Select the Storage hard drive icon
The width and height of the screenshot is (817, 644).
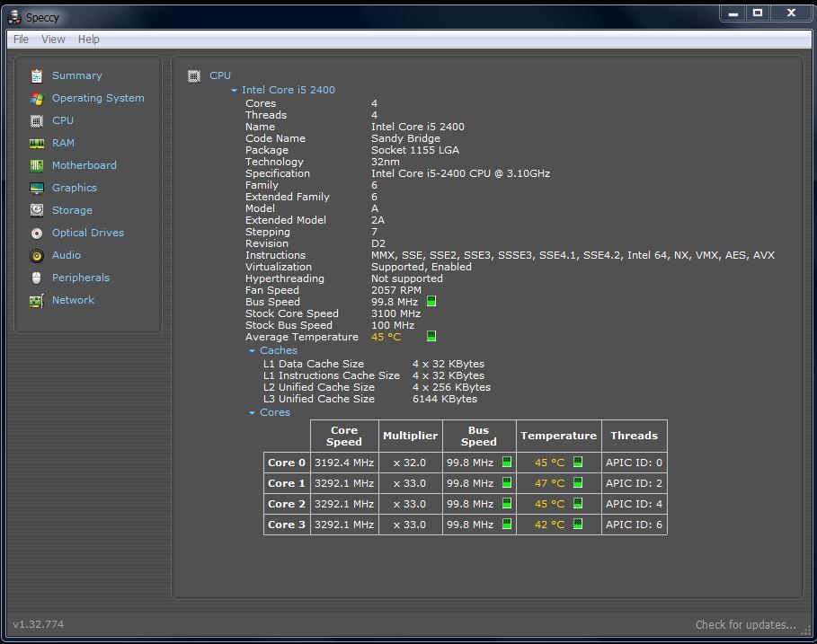37,211
